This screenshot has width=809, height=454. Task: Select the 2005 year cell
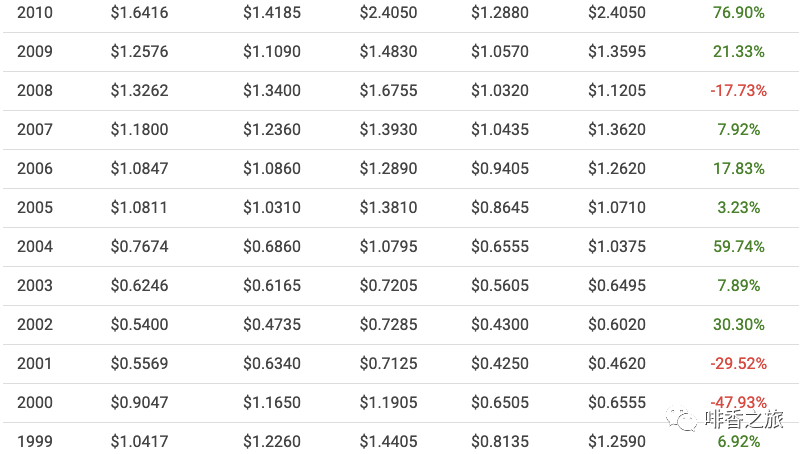coord(35,208)
